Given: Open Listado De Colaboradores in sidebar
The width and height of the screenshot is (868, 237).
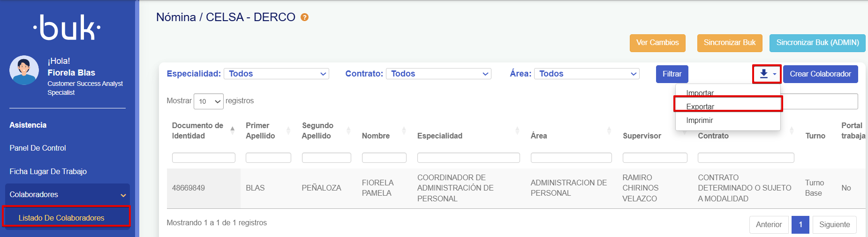Looking at the screenshot, I should point(61,218).
